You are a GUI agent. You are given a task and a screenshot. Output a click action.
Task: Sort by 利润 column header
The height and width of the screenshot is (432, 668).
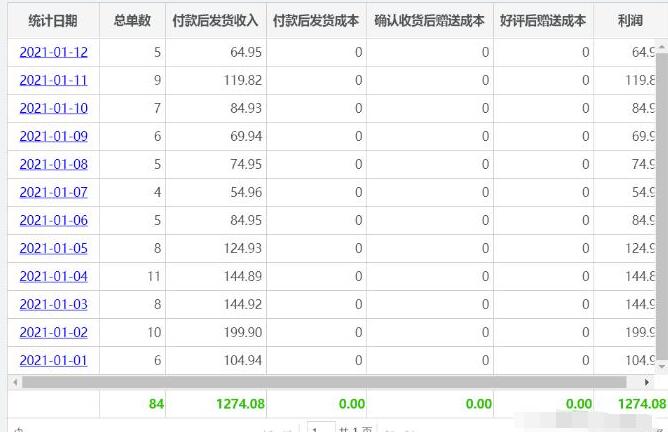630,20
